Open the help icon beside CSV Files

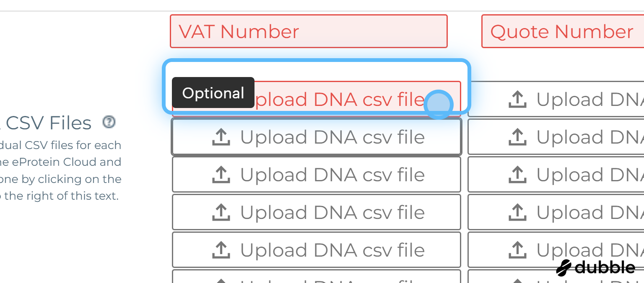109,122
